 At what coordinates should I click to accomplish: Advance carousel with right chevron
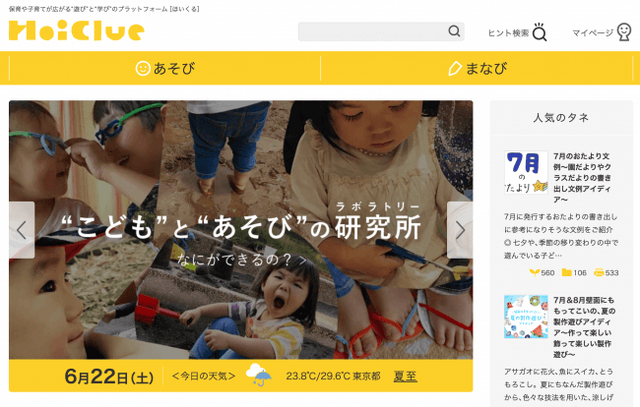click(460, 230)
